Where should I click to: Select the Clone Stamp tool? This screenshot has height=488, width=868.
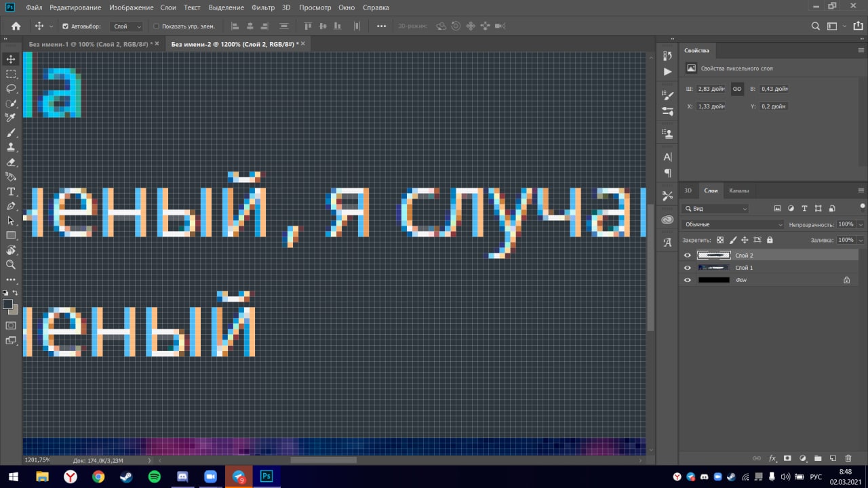[11, 147]
